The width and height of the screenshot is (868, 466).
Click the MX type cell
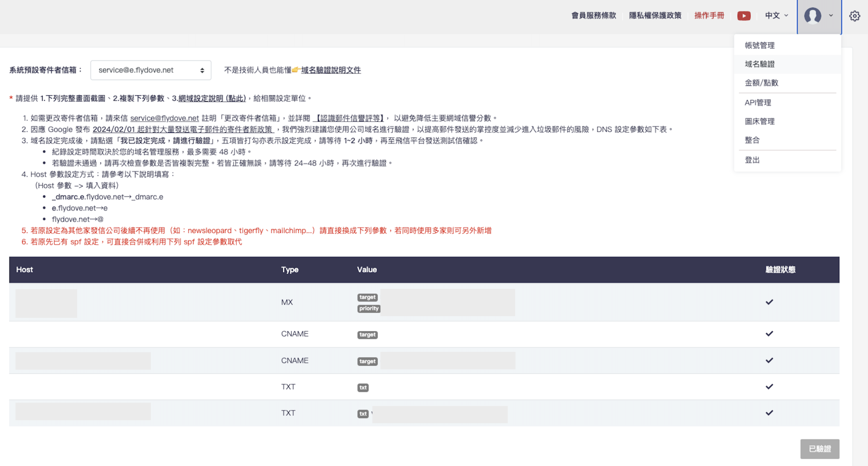coord(287,302)
